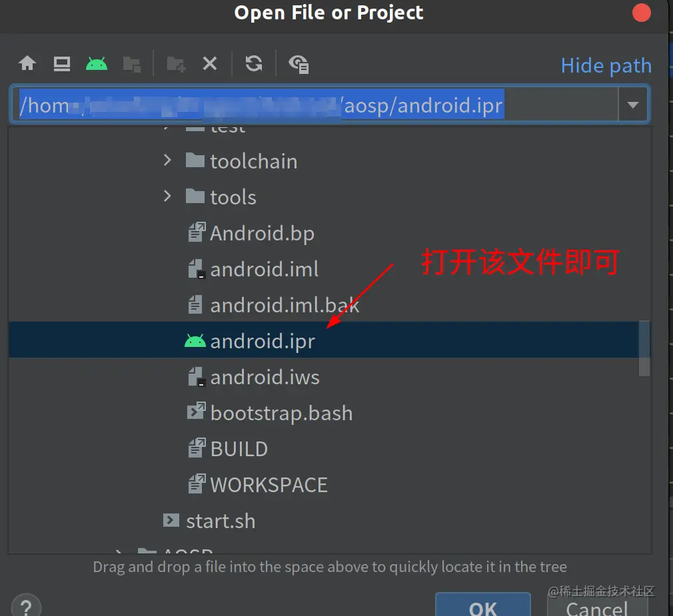Click the Hide path link
The height and width of the screenshot is (616, 673).
point(606,66)
